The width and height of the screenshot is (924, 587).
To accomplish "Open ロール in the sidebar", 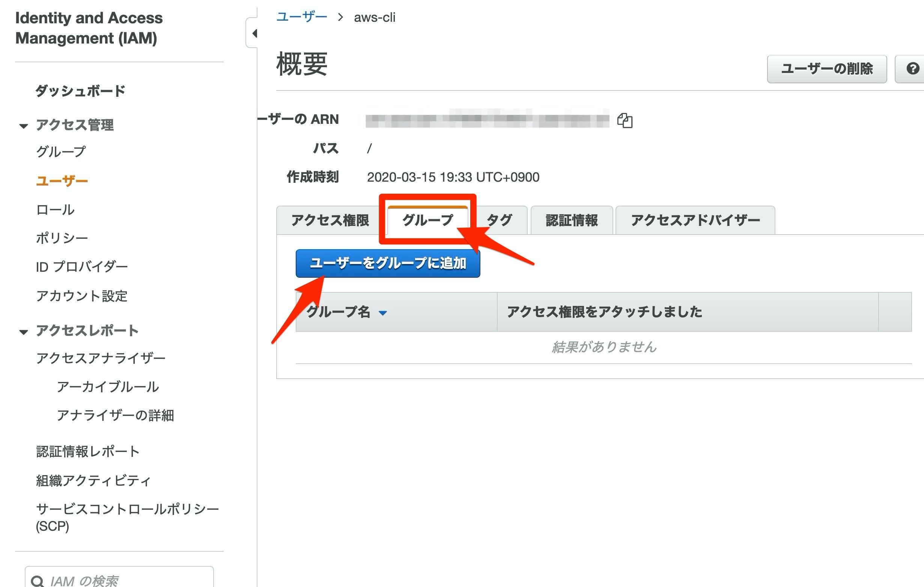I will [55, 210].
